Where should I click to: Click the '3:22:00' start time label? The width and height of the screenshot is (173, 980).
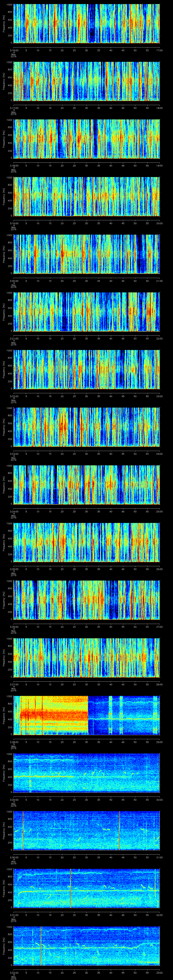(14, 396)
